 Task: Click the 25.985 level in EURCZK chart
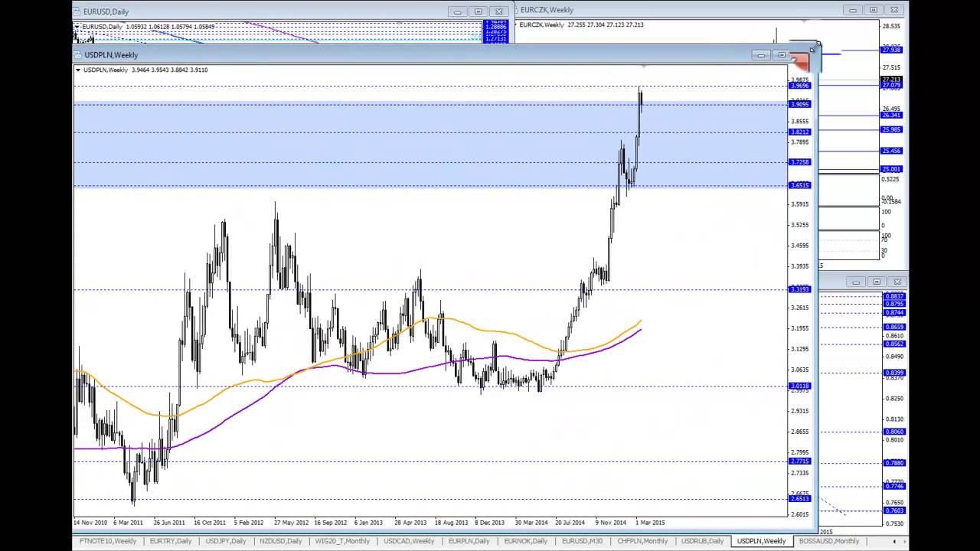[x=891, y=130]
